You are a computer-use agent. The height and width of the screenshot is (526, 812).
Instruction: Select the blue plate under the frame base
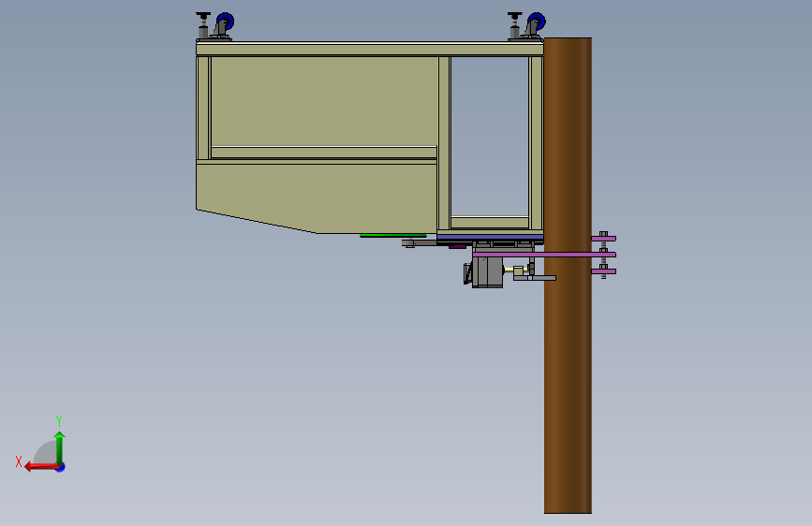[490, 237]
